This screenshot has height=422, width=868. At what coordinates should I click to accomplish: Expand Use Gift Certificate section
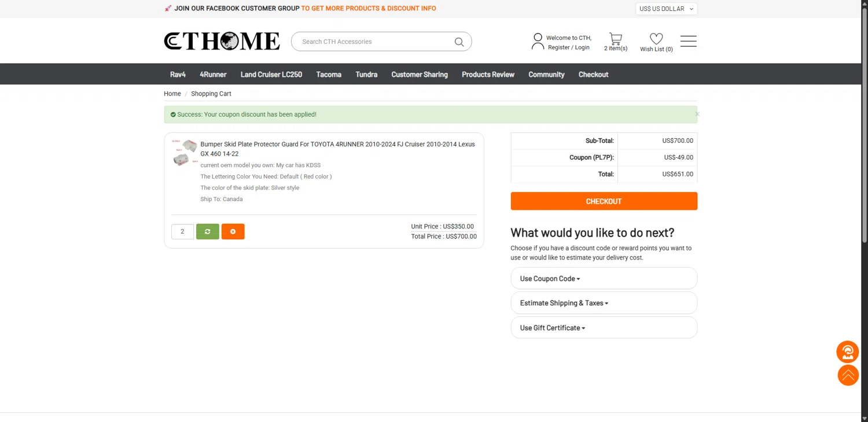[x=604, y=328]
